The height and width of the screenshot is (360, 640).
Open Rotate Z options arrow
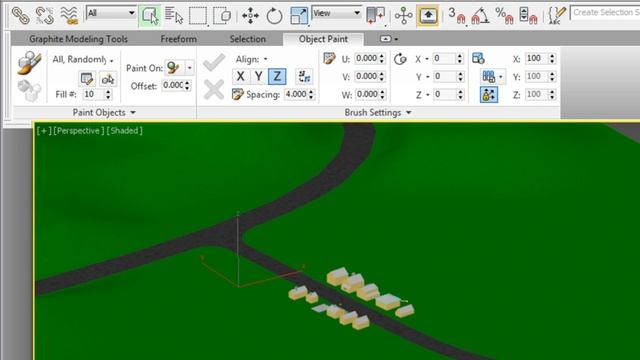point(428,95)
